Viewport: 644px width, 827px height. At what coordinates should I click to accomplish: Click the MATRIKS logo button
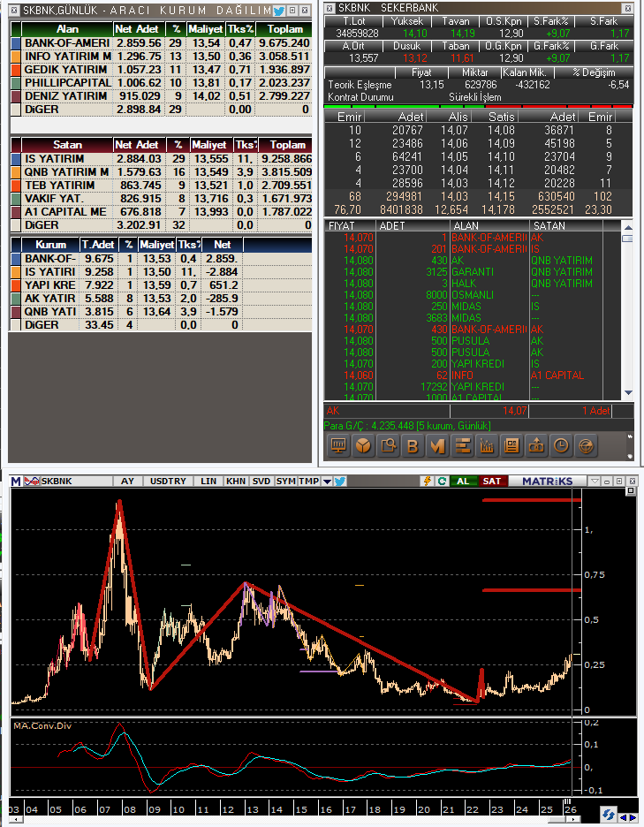tap(548, 481)
